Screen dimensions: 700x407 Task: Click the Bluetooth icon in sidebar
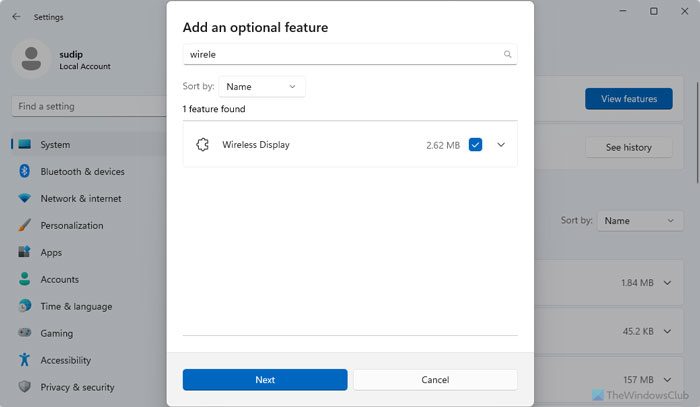coord(25,171)
